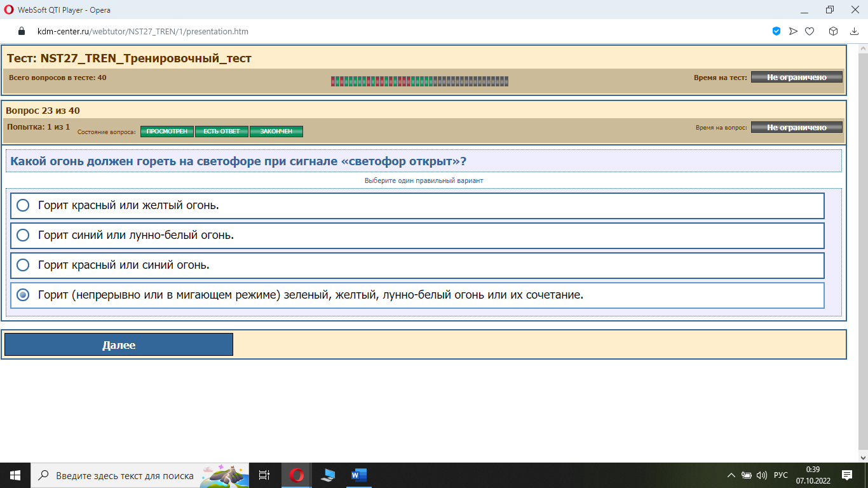Switch input language РУС indicator
The width and height of the screenshot is (868, 488).
(x=781, y=475)
